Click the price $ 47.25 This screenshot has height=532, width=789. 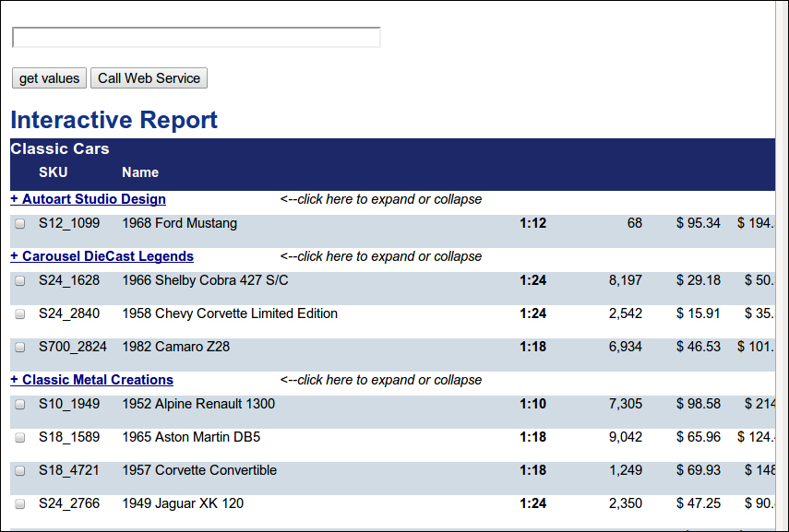[x=699, y=503]
